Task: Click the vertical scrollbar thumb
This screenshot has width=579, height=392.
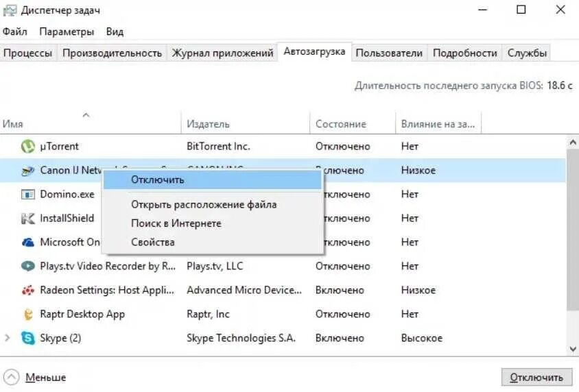Action: click(573, 230)
